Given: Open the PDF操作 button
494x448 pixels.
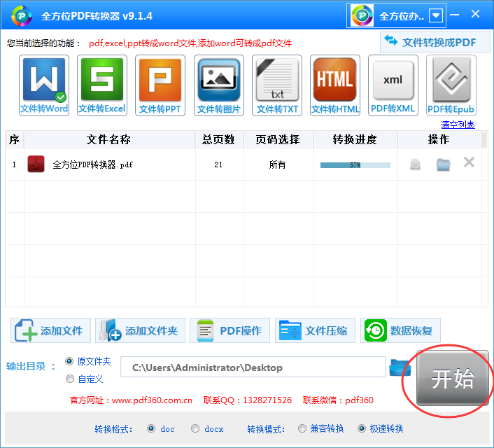Looking at the screenshot, I should (230, 330).
